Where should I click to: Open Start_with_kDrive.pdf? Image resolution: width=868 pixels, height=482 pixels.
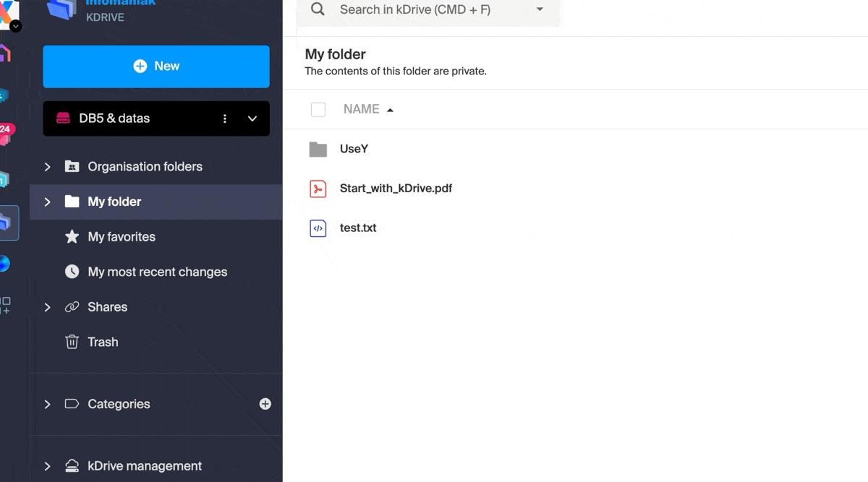tap(396, 189)
